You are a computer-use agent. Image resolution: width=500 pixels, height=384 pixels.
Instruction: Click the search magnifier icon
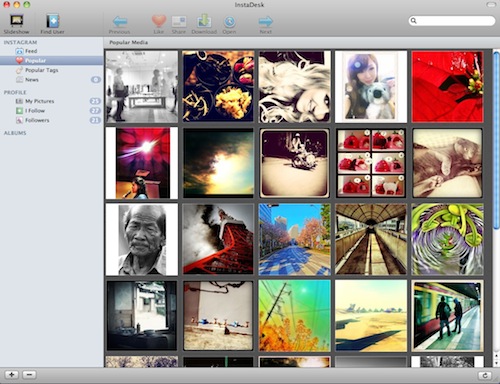414,21
